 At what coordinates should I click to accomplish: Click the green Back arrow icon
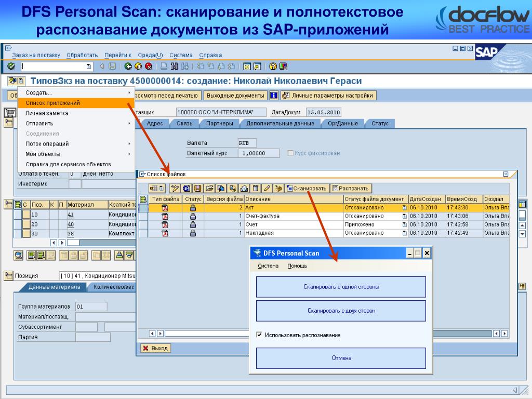pos(128,66)
